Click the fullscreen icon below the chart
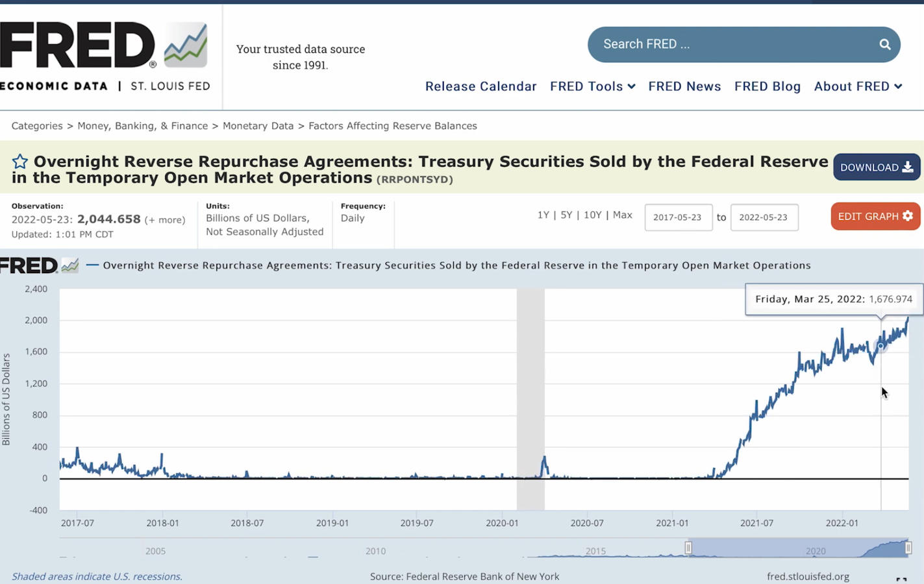The width and height of the screenshot is (924, 584). [901, 579]
